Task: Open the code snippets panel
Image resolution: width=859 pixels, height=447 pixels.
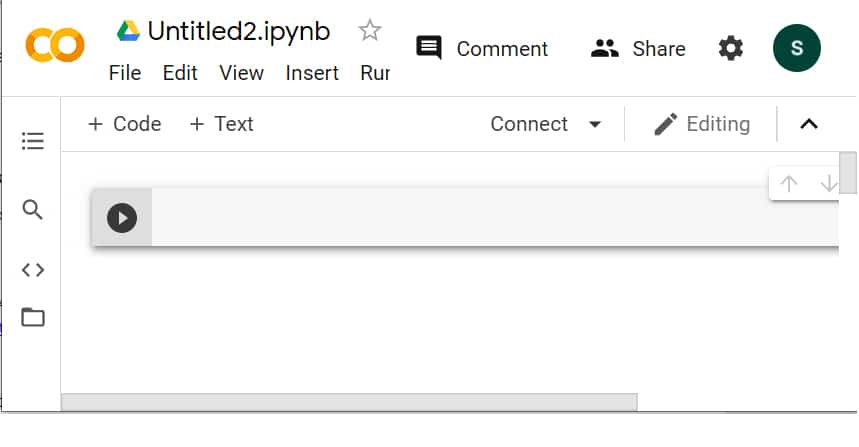Action: click(33, 269)
